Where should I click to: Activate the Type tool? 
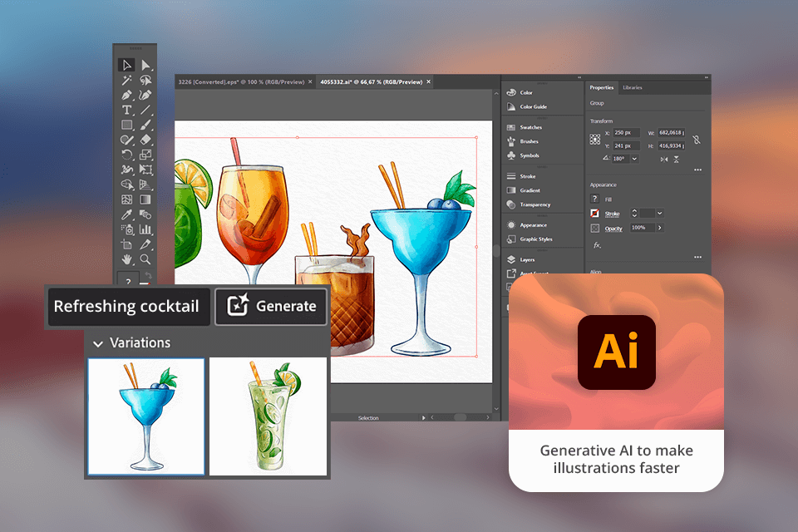[126, 110]
